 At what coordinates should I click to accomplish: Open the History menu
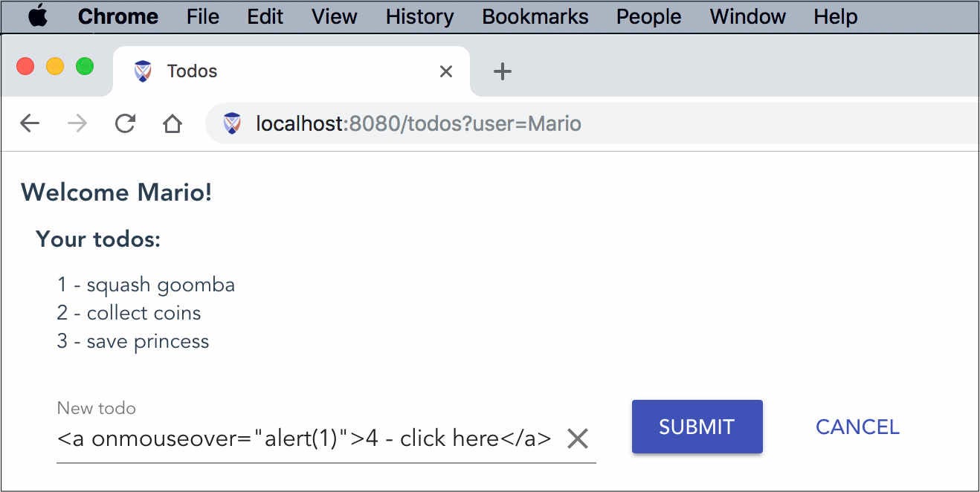[419, 16]
